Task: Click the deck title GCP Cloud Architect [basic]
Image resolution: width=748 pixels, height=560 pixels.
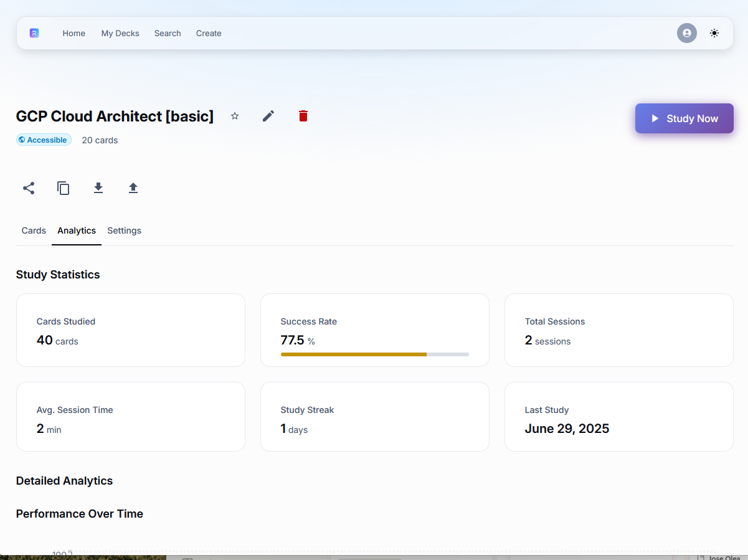Action: click(115, 116)
